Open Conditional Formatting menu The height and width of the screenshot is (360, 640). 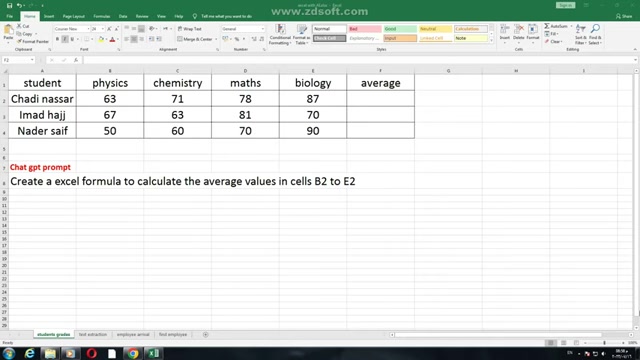[x=280, y=34]
